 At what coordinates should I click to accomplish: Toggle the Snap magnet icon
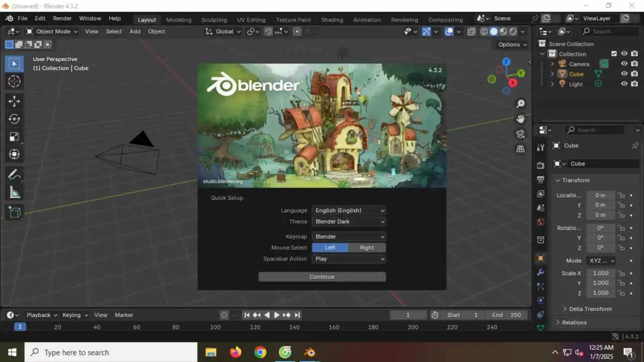tap(268, 31)
